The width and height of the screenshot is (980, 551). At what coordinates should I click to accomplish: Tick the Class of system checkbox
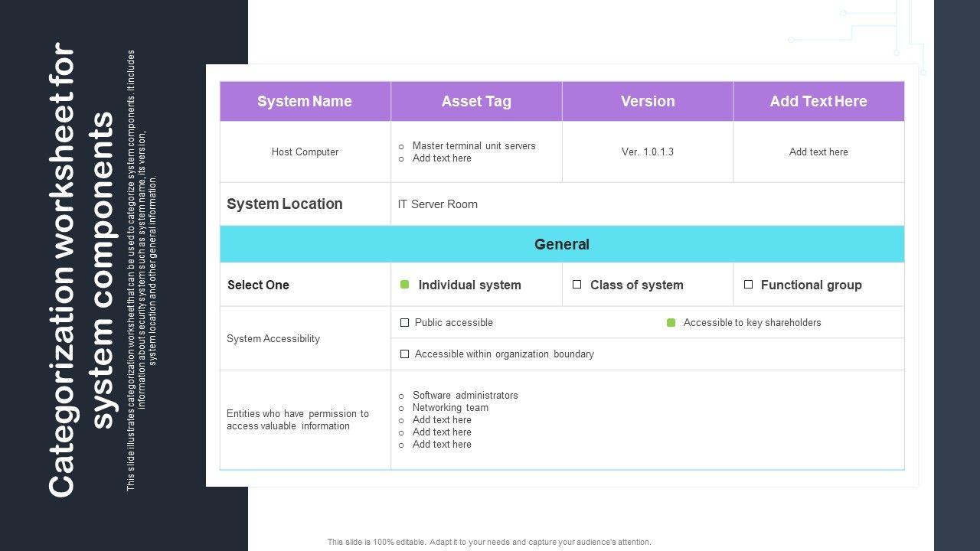click(x=577, y=285)
